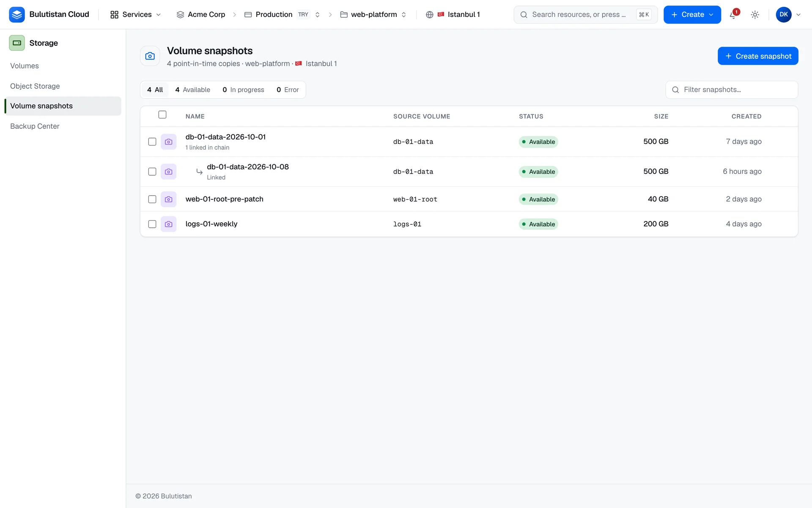Click the ⌘K shortcut badge
This screenshot has width=812, height=508.
click(644, 15)
